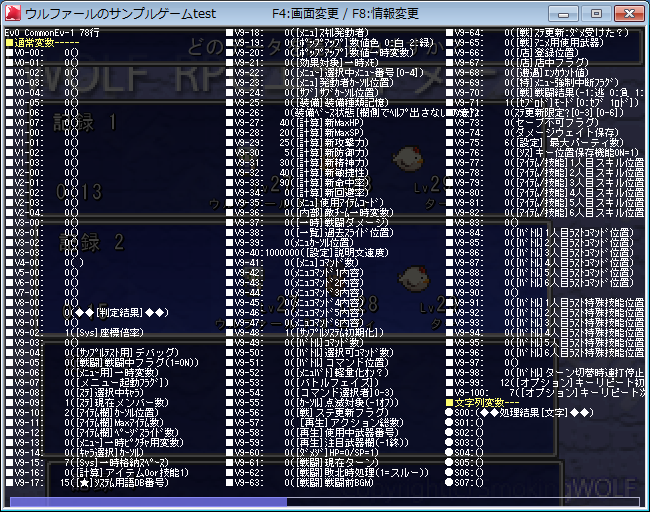Click V9-75 最大パーティ数 row
Image resolution: width=650 pixels, height=512 pixels.
tap(535, 142)
